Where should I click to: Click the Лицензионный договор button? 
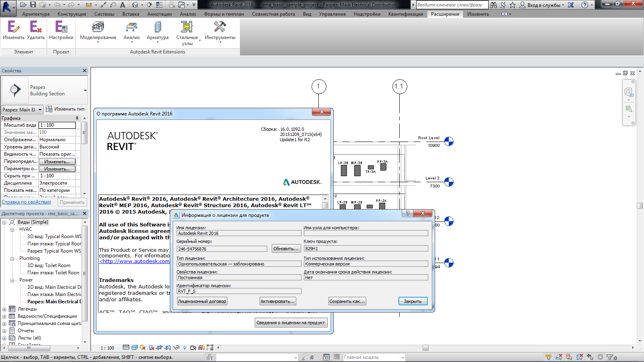pos(202,301)
